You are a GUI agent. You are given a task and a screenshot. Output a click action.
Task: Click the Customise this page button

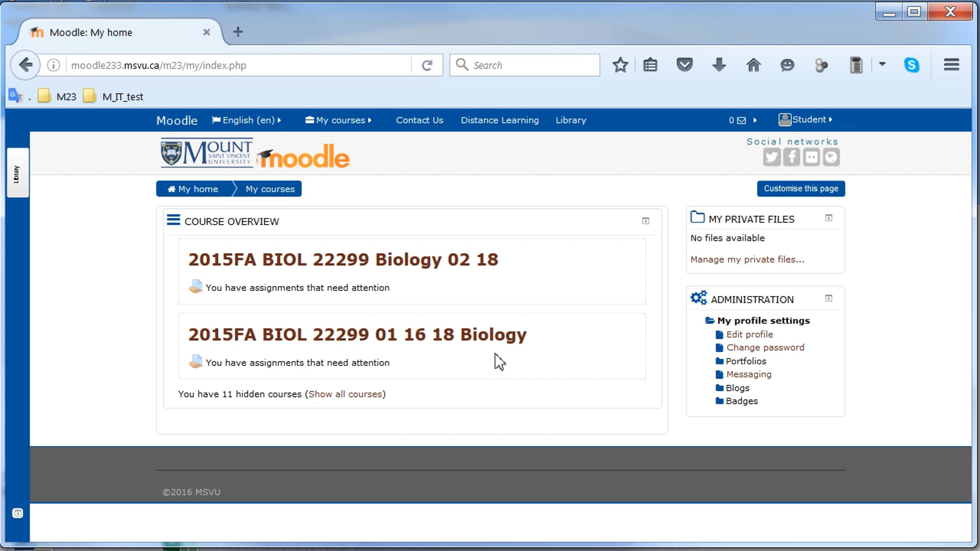click(x=801, y=189)
